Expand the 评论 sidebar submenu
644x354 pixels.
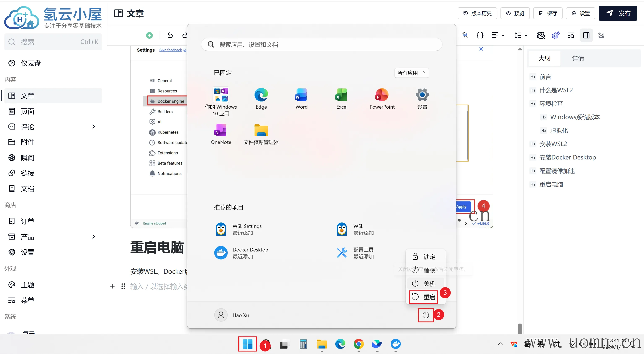coord(94,127)
